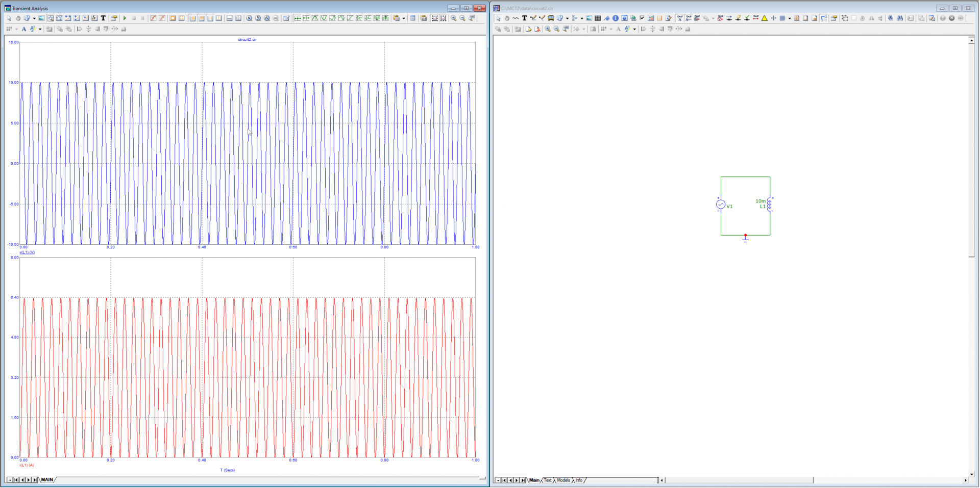
Task: Click the picture/image icon in analysis toolbar
Action: [x=41, y=18]
